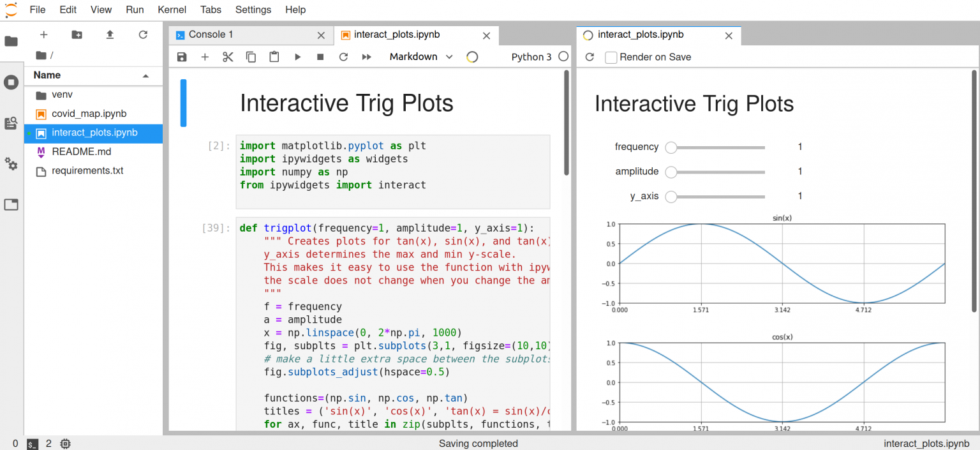Open the Kernel menu
The height and width of the screenshot is (450, 980).
coord(172,10)
